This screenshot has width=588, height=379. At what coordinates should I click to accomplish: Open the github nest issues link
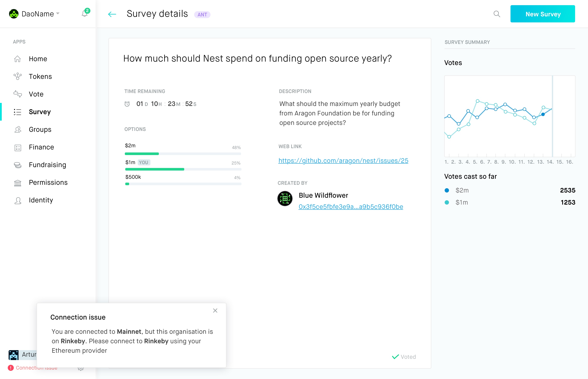(343, 160)
